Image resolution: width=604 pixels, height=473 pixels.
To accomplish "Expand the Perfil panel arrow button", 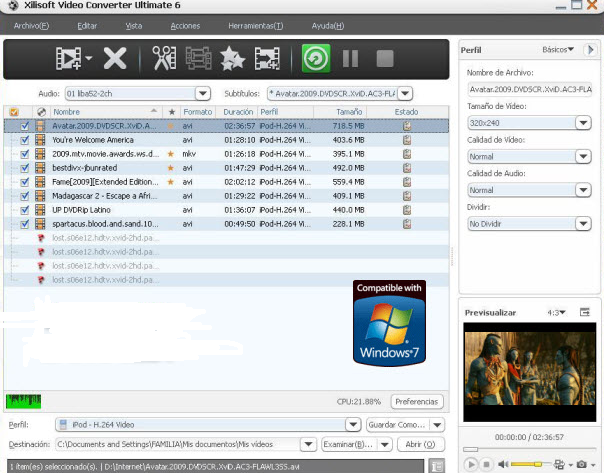I will coord(590,50).
